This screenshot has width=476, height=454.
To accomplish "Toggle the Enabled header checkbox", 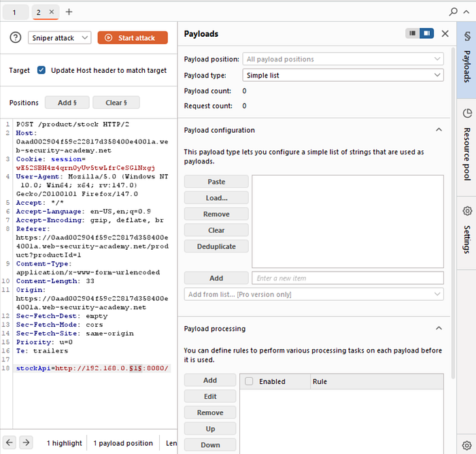I will (249, 381).
